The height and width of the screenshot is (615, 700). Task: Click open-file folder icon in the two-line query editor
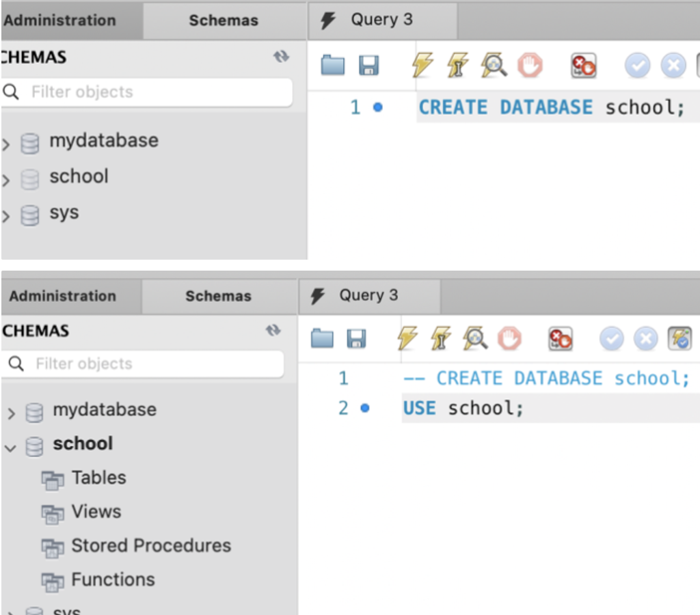pyautogui.click(x=323, y=338)
